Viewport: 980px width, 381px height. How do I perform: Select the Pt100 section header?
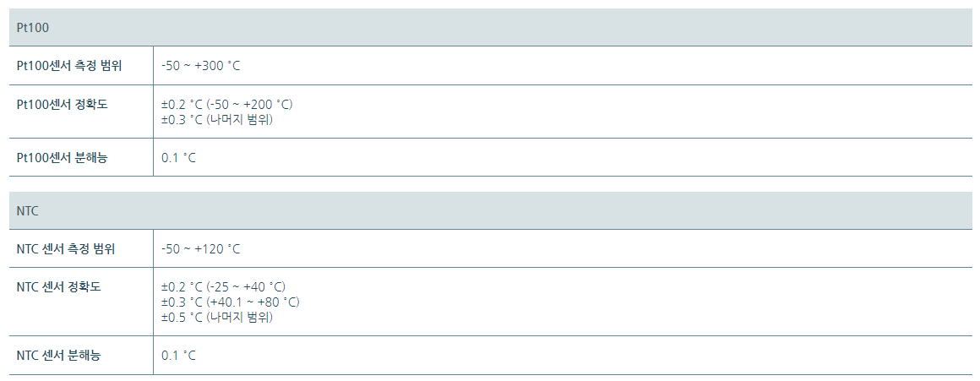(x=490, y=28)
